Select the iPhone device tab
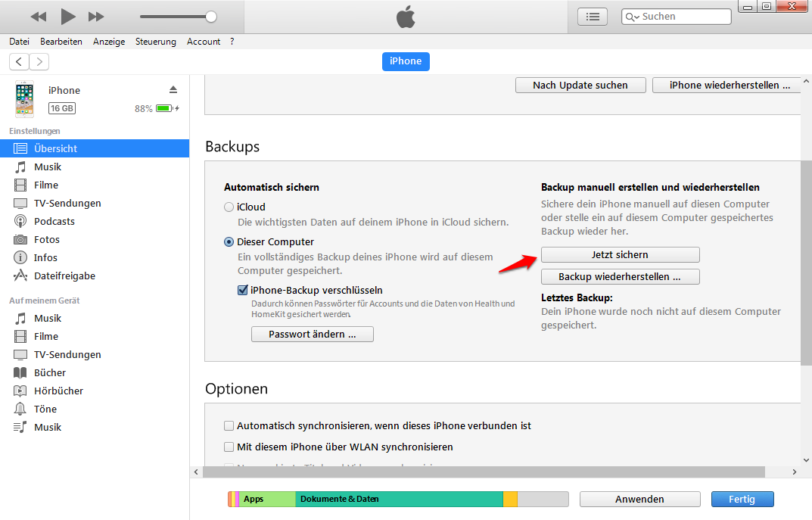 (x=406, y=61)
